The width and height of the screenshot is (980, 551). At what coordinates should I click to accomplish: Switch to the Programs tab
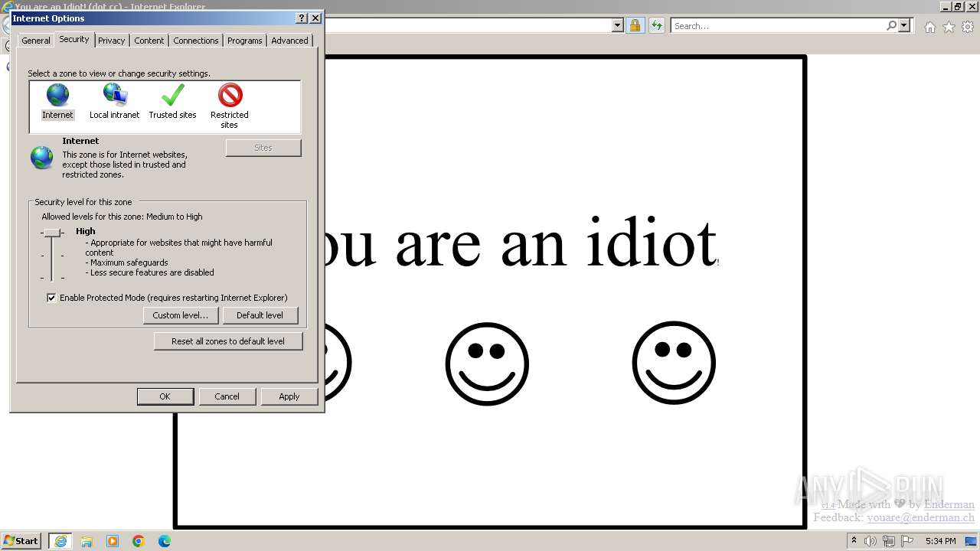click(245, 41)
